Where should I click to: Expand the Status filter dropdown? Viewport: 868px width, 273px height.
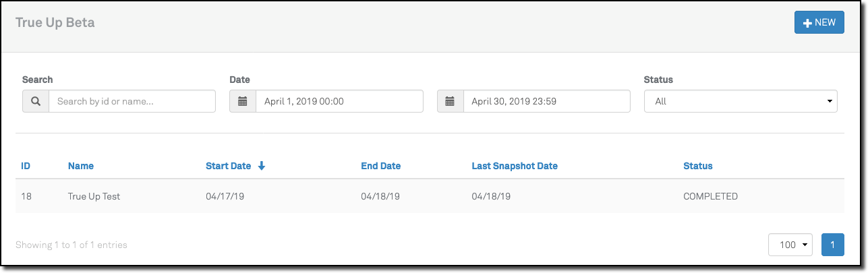(x=740, y=102)
